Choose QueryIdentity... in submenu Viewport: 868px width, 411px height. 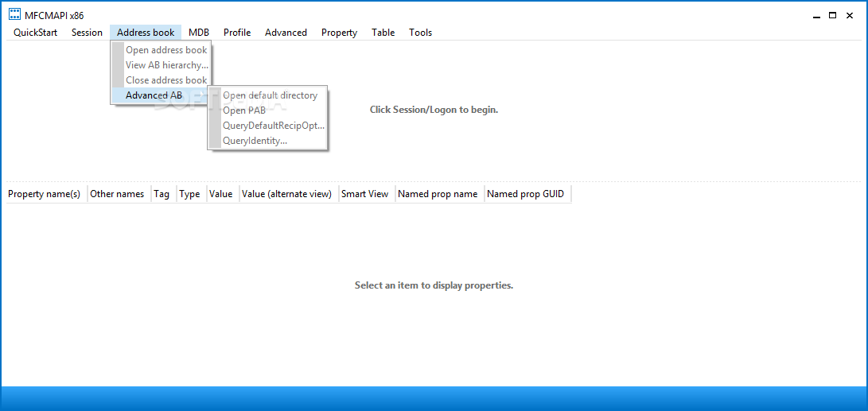268,141
